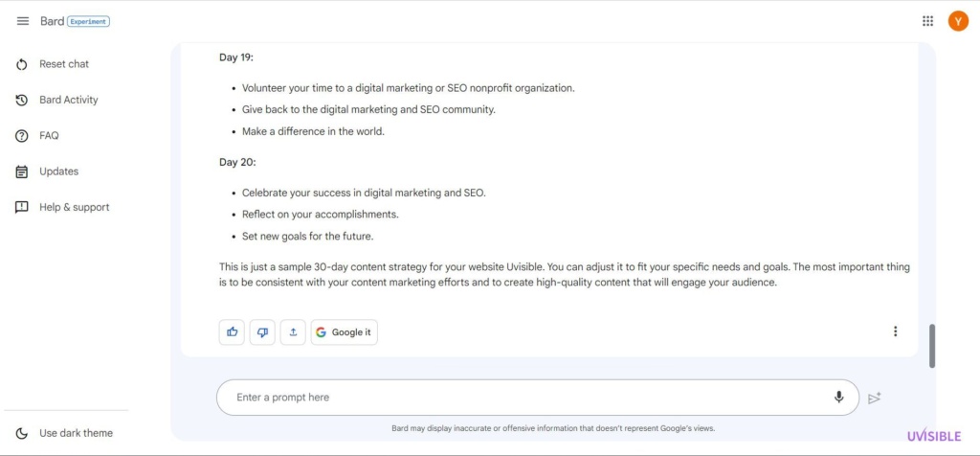
Task: Click the Google it button
Action: point(344,332)
